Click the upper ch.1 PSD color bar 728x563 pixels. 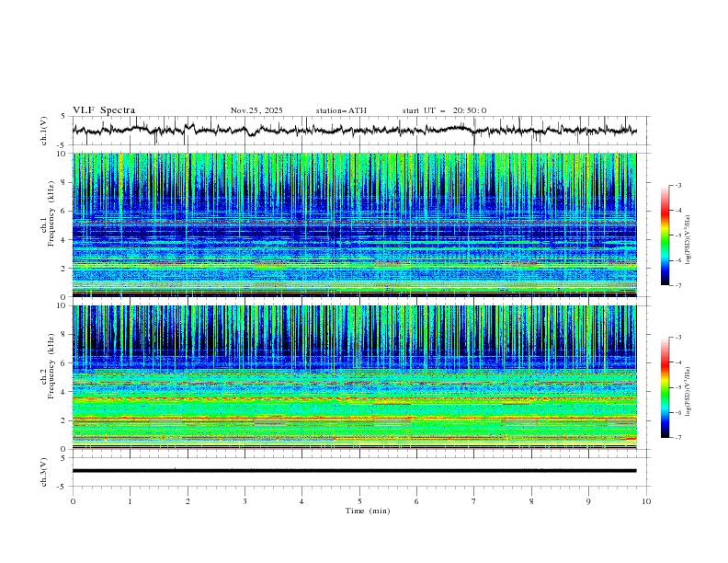tap(665, 235)
